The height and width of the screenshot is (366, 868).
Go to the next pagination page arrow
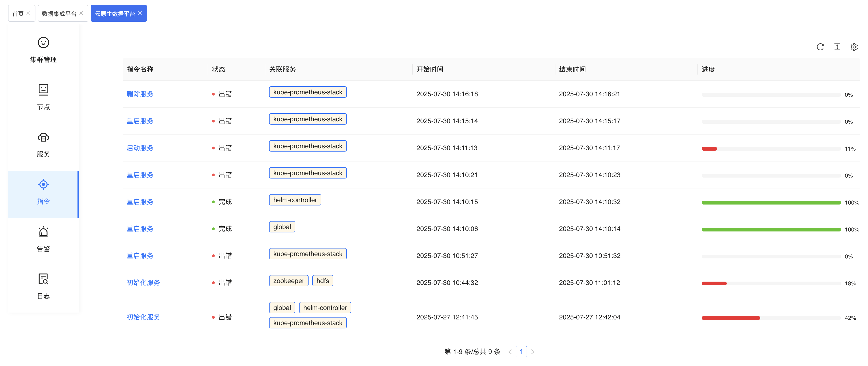point(533,352)
